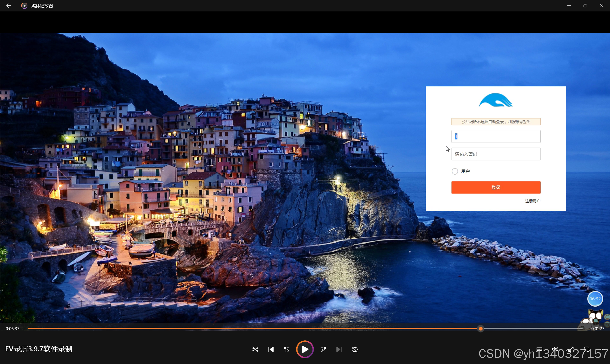Click the username input field
The height and width of the screenshot is (364, 610).
coord(496,136)
